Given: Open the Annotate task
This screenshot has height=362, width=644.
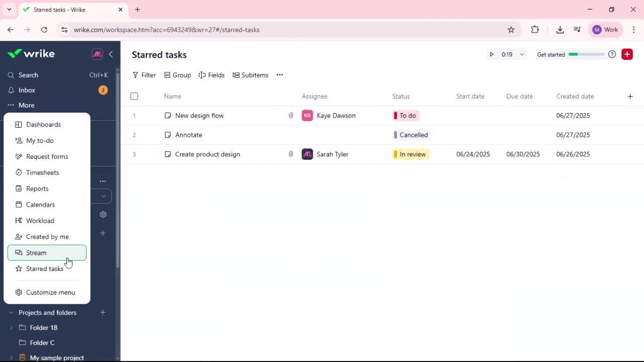Looking at the screenshot, I should point(189,135).
